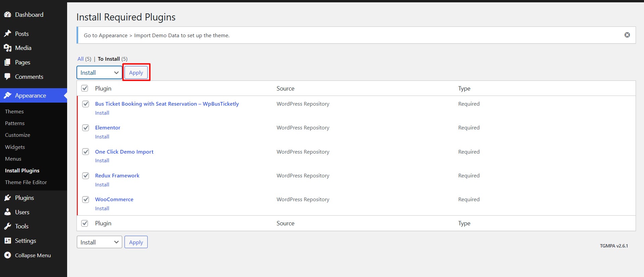Screen dimensions: 644x277
Task: Click Install under One Click Demo Import
Action: (x=102, y=160)
